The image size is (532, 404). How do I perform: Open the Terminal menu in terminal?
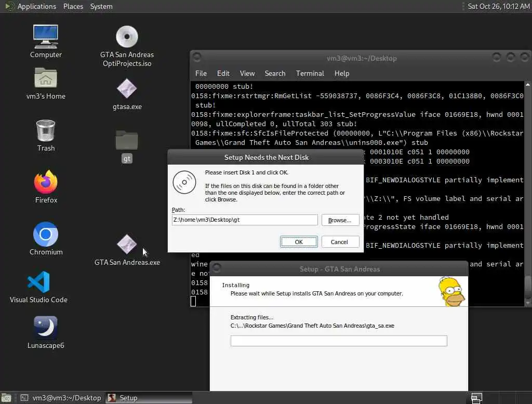(x=310, y=73)
